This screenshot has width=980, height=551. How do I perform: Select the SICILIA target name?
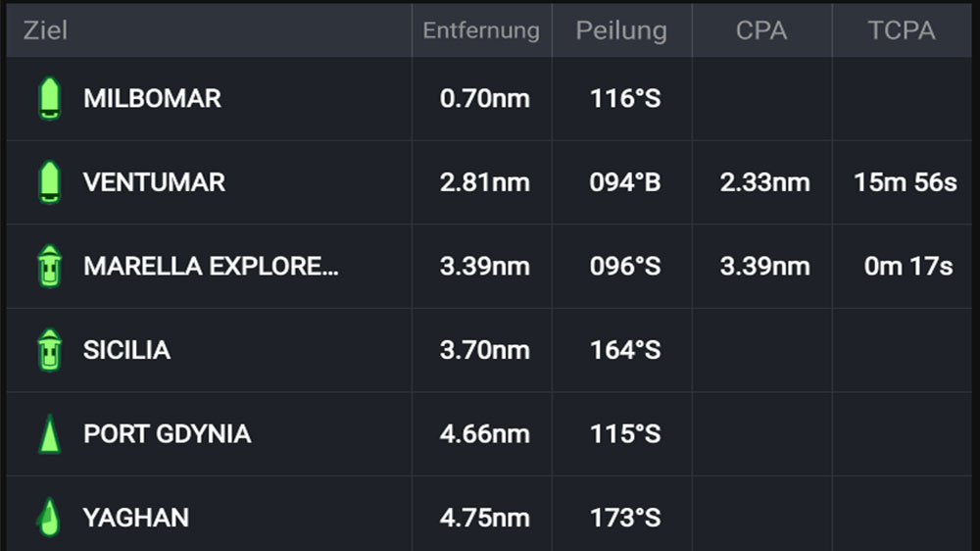tap(126, 350)
